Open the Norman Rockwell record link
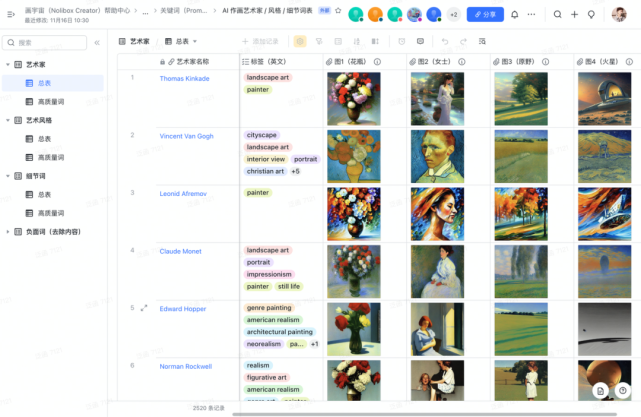Image resolution: width=641 pixels, height=417 pixels. (186, 367)
